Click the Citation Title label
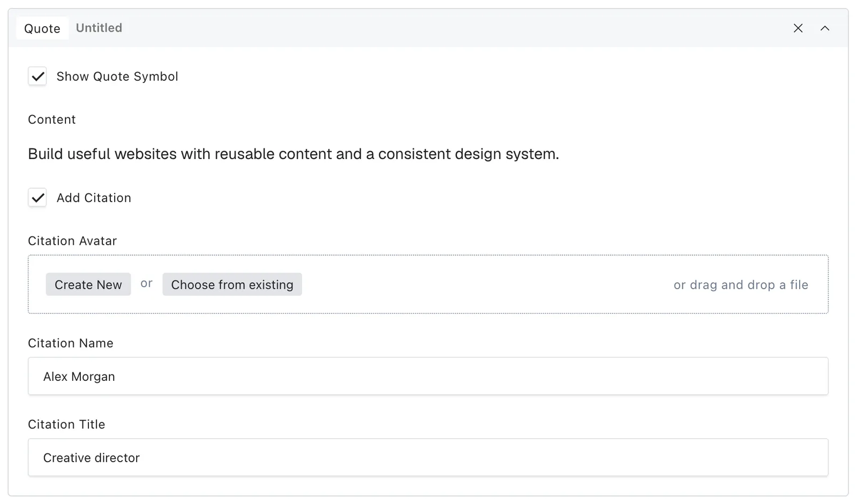 [66, 424]
